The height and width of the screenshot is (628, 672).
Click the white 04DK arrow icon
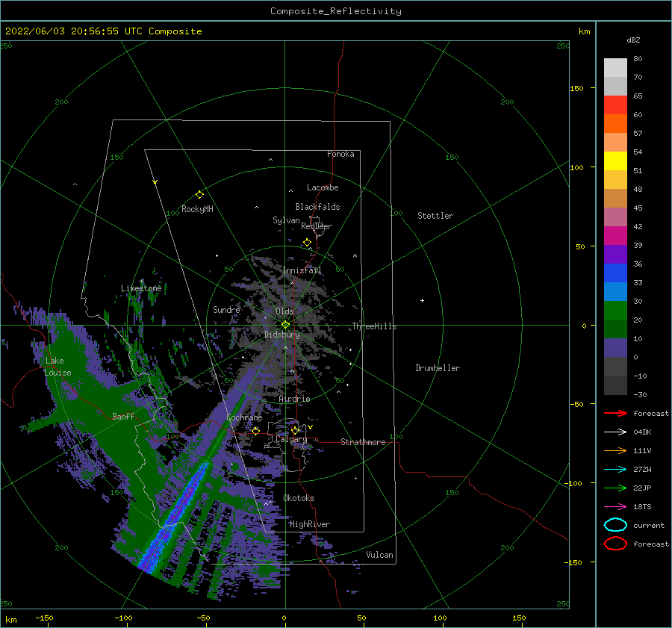[x=615, y=432]
